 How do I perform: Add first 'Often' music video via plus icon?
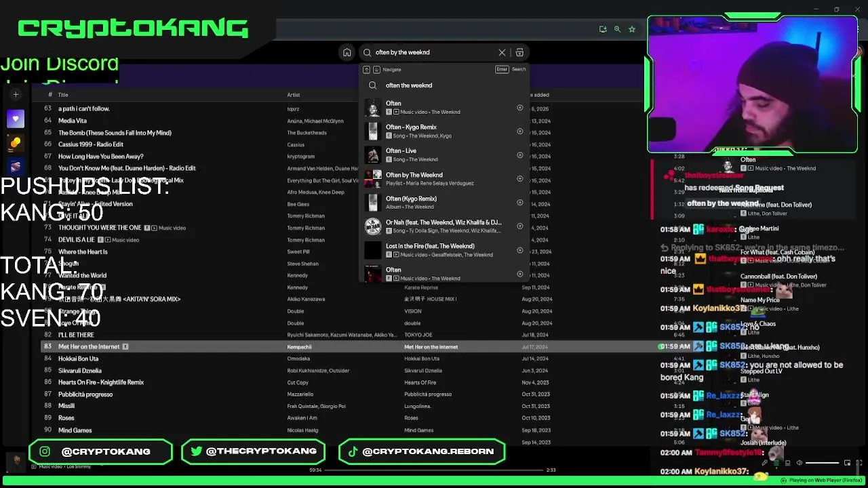520,108
